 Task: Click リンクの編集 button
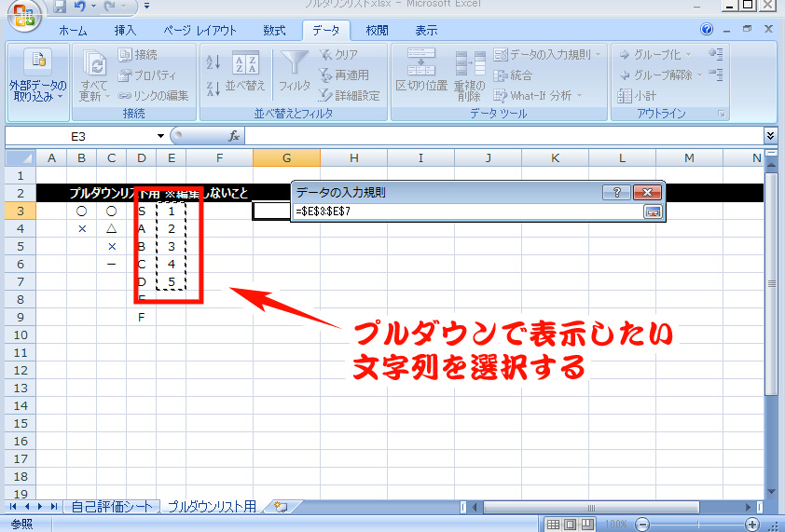tap(153, 96)
